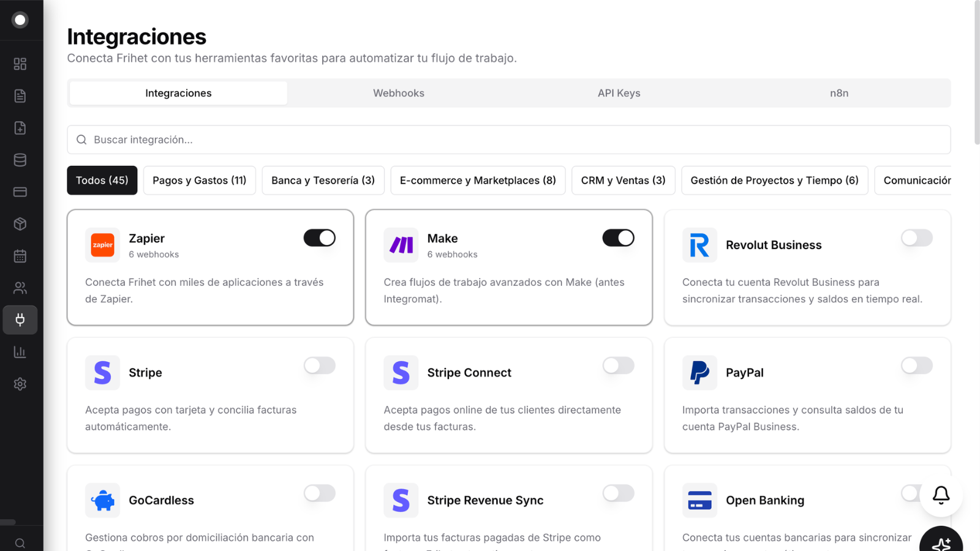Open the sparkle assistant button

coord(941,542)
